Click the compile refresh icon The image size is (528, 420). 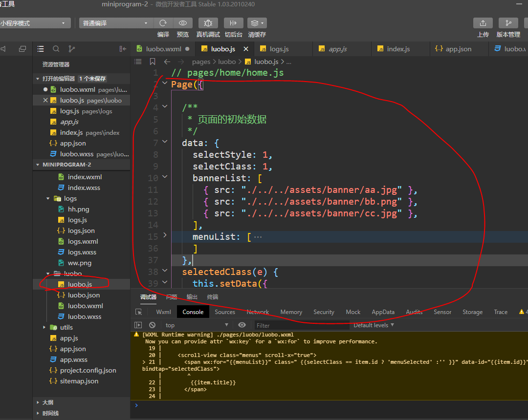point(163,23)
